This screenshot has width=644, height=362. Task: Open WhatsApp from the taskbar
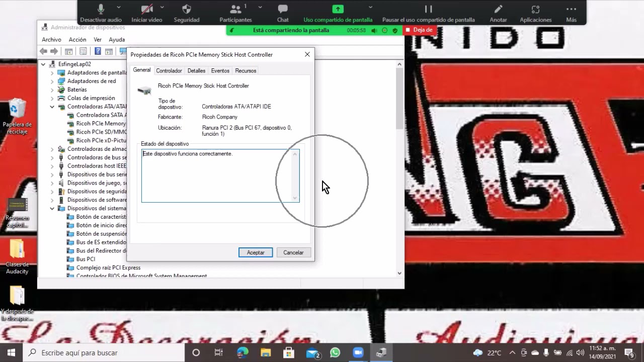click(335, 352)
